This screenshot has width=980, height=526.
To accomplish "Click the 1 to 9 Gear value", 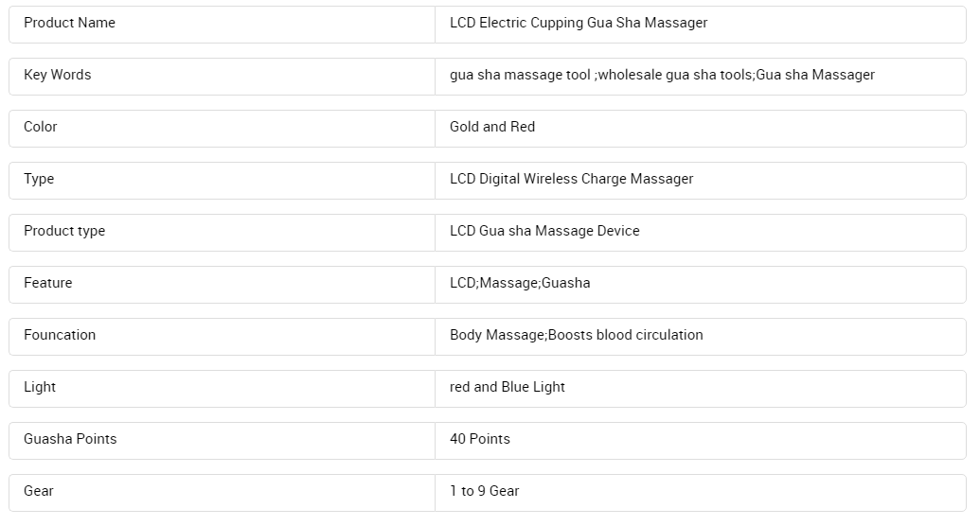I will [x=485, y=491].
